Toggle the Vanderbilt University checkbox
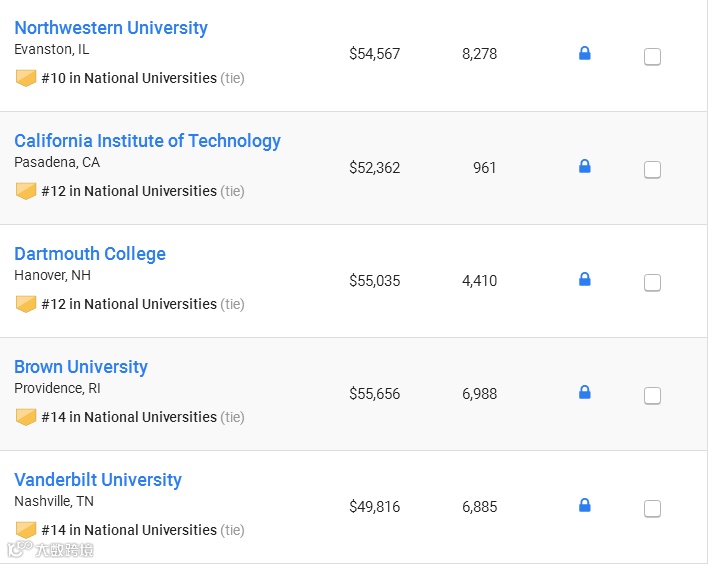 pos(652,509)
